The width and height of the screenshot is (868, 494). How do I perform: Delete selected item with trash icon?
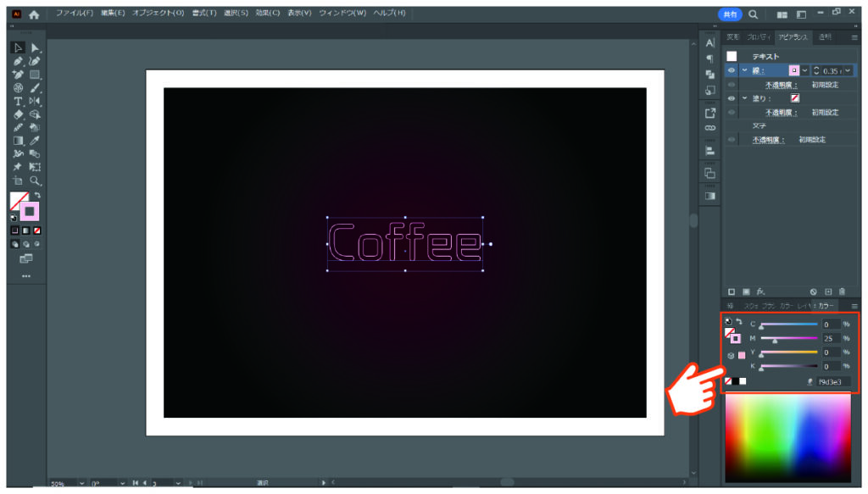coord(842,291)
